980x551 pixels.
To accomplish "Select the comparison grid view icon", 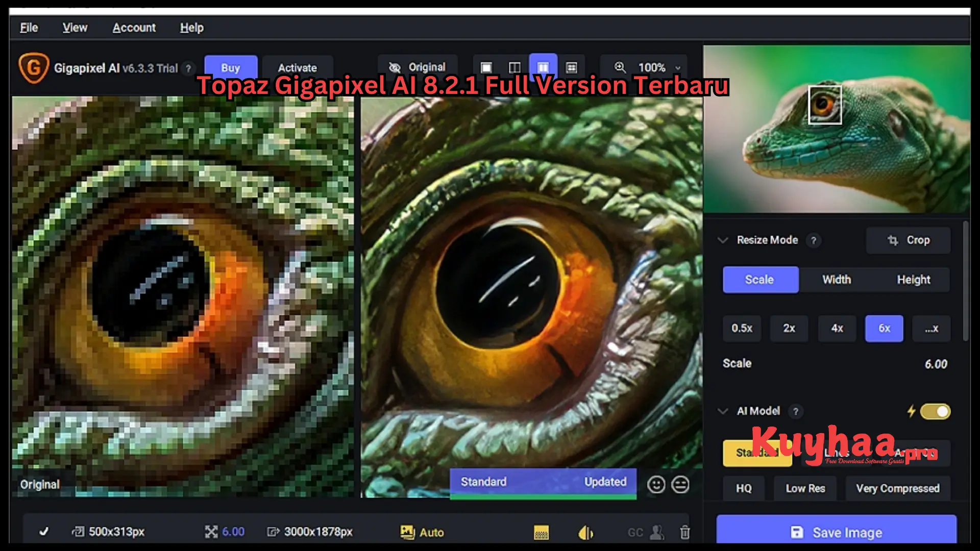I will 572,67.
